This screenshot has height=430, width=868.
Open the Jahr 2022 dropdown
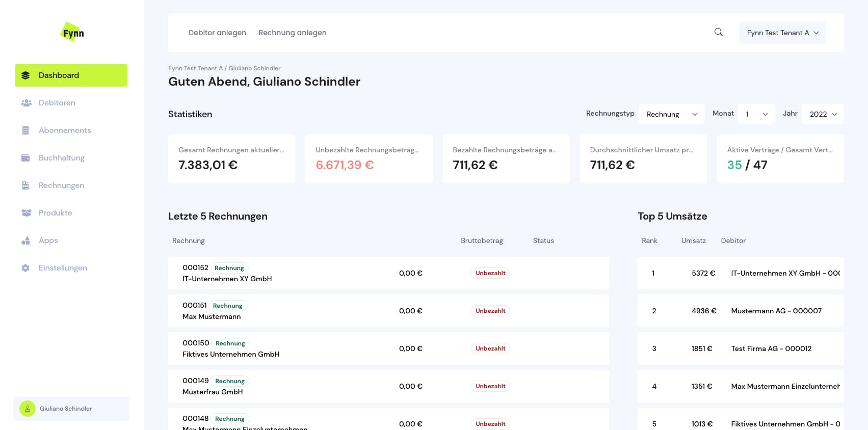(823, 114)
